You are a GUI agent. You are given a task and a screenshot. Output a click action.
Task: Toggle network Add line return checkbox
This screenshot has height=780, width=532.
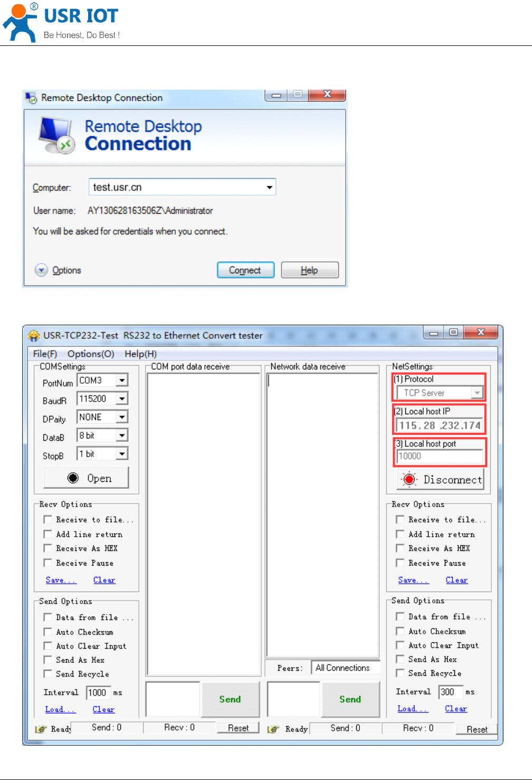[x=400, y=534]
